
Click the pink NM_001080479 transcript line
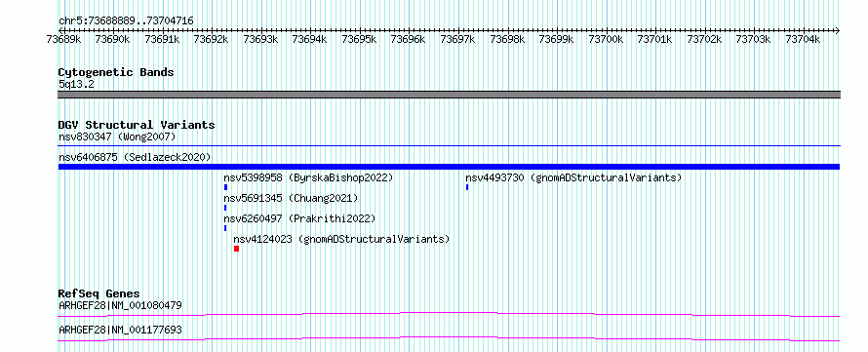449,314
